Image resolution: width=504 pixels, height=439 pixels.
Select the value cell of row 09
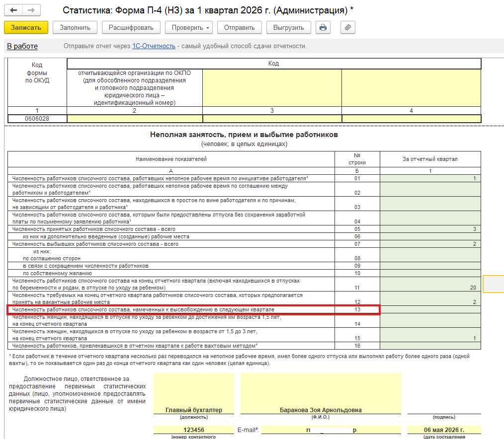coord(430,266)
